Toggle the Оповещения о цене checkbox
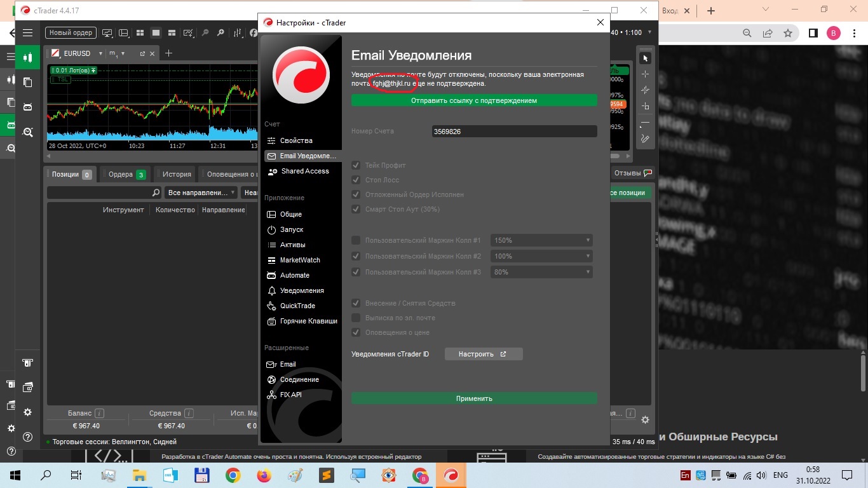 pyautogui.click(x=356, y=332)
